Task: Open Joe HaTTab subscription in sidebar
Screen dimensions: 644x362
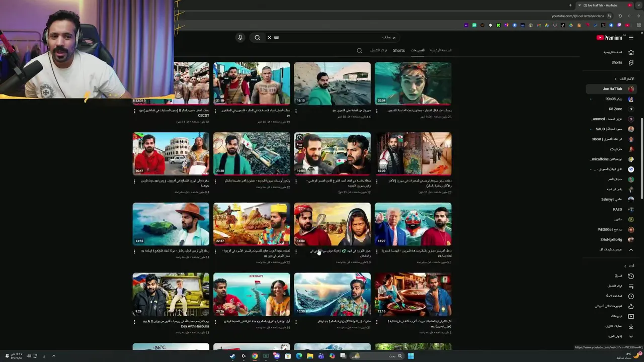Action: (x=611, y=89)
